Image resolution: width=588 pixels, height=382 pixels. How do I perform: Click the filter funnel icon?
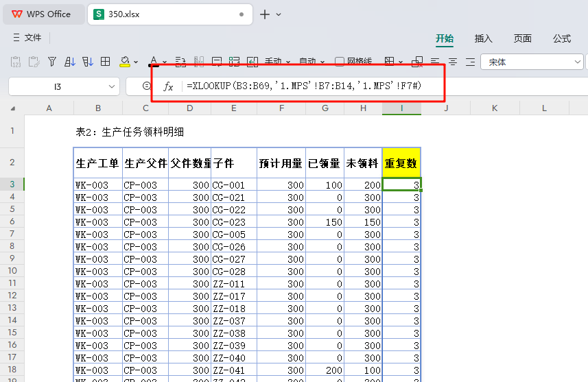click(52, 62)
